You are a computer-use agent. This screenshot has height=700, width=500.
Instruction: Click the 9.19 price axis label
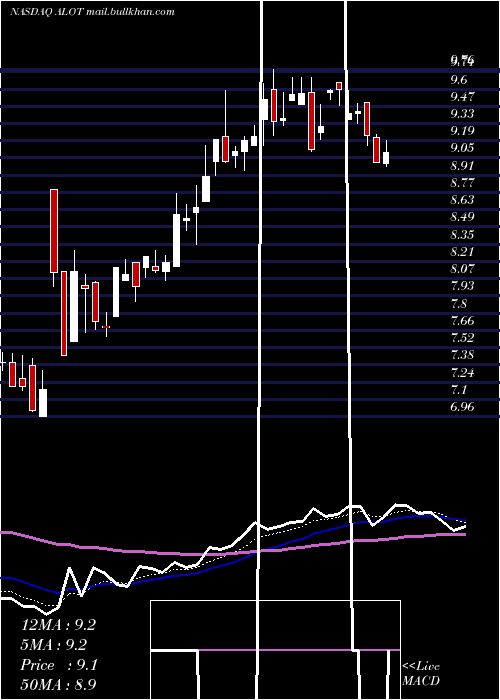pos(462,131)
